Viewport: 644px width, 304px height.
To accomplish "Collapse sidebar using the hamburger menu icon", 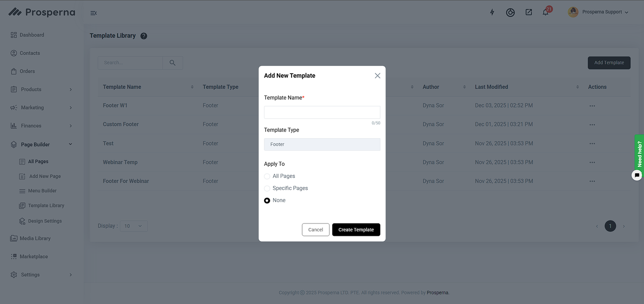I will pyautogui.click(x=93, y=13).
